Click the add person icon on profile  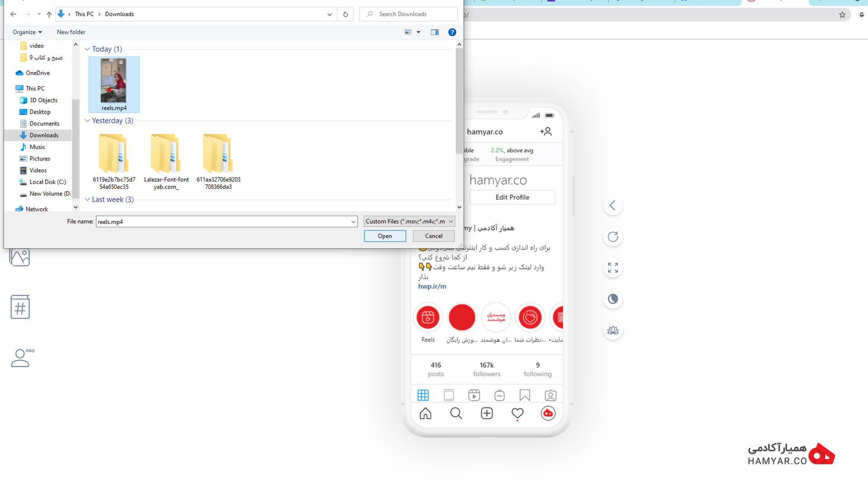point(546,131)
